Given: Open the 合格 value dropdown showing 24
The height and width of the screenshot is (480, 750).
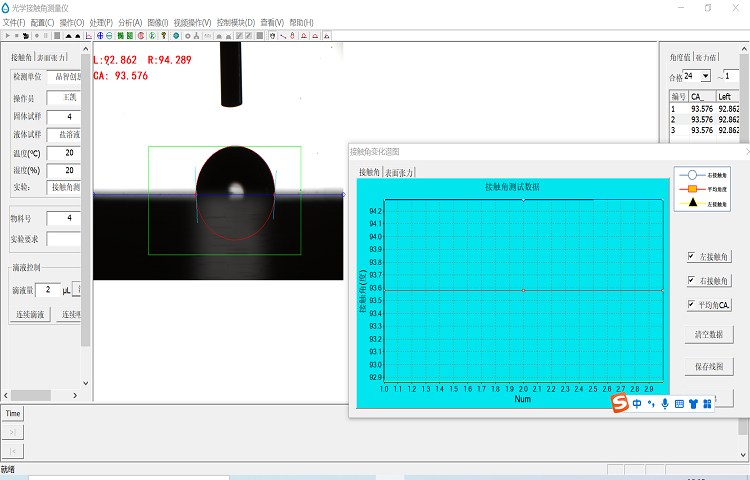Looking at the screenshot, I should [706, 76].
